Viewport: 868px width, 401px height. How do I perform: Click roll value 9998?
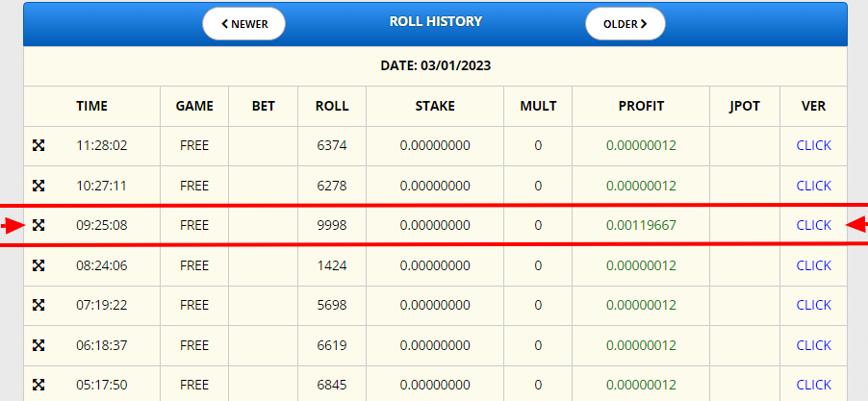(x=332, y=225)
